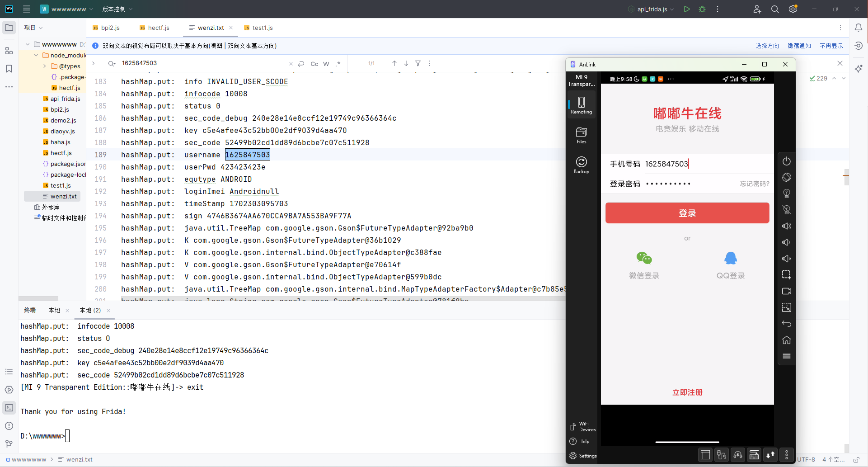
Task: Open the Problems tool window icon
Action: click(9, 426)
